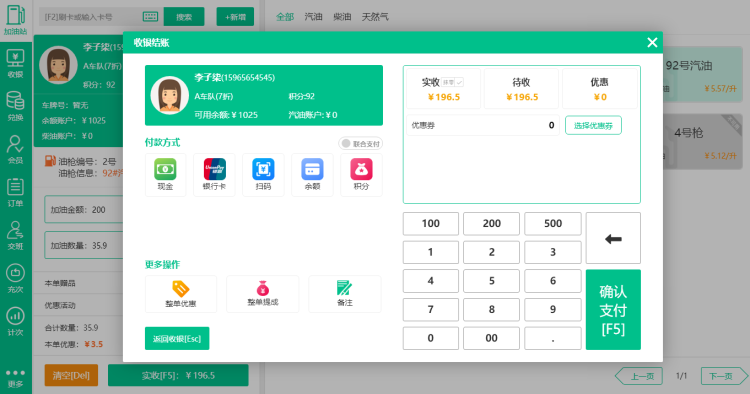Click the backspace arrow key
Screen dimensions: 750x394
(x=613, y=238)
